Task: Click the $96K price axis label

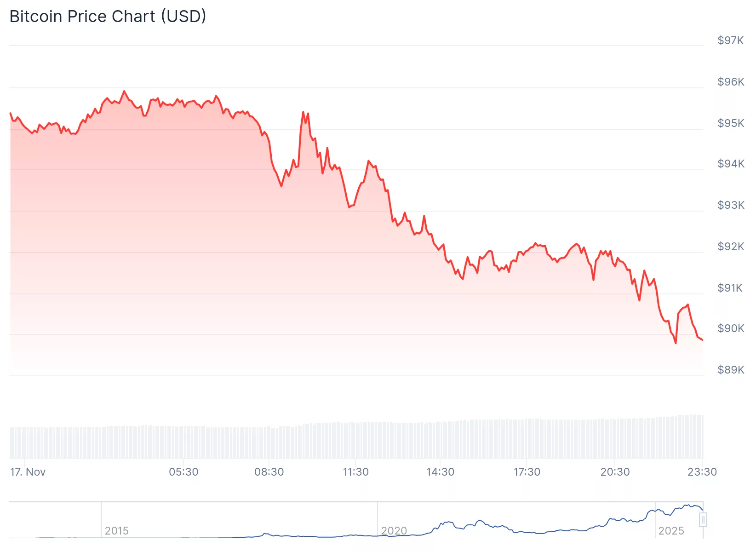Action: 730,82
